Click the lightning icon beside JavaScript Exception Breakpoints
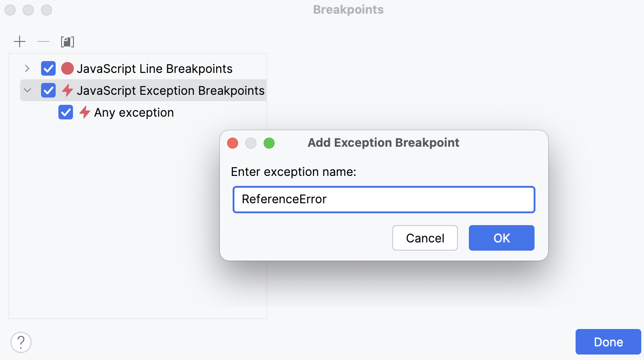Viewport: 644px width, 360px height. click(67, 90)
